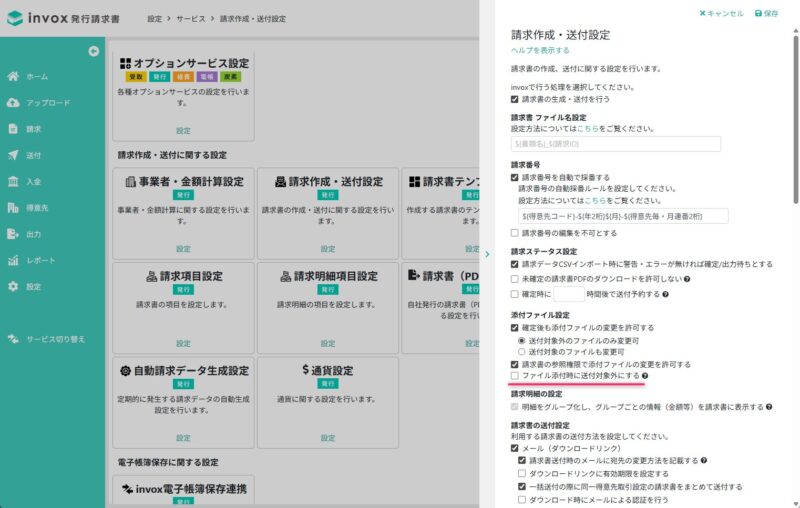The image size is (800, 508).
Task: Open 送付 paper plane icon
Action: click(13, 155)
